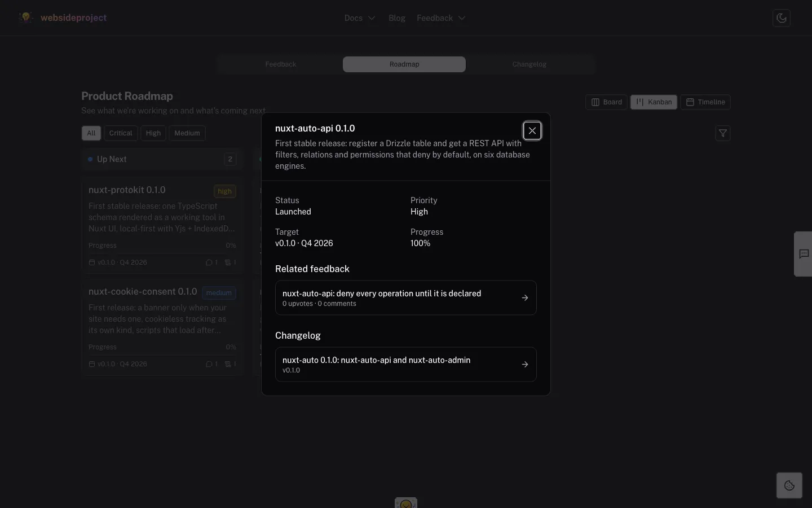Click the websideproject logo icon
Image resolution: width=812 pixels, height=508 pixels.
[x=26, y=17]
